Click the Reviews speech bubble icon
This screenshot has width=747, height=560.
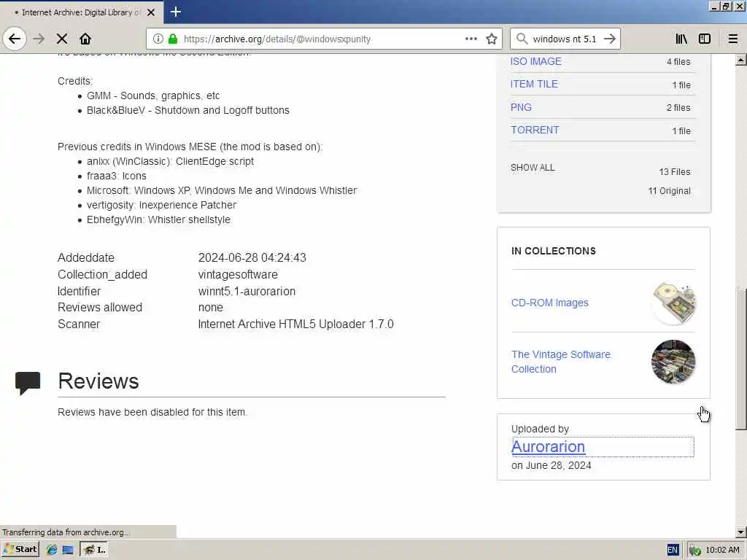28,383
